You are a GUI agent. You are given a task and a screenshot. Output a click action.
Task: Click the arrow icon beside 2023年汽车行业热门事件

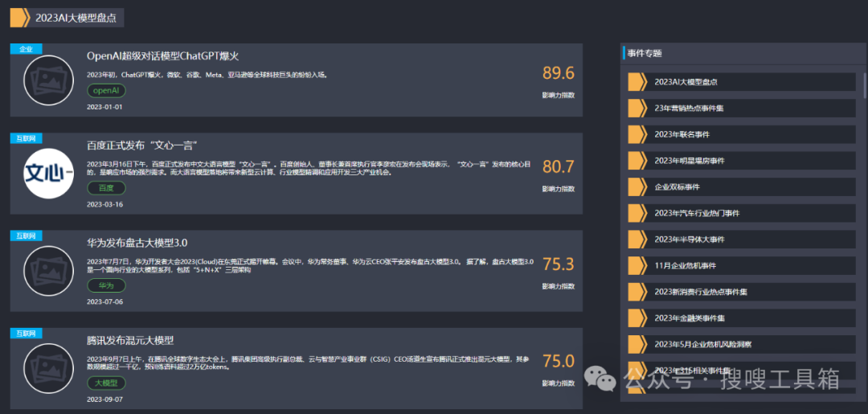point(637,213)
